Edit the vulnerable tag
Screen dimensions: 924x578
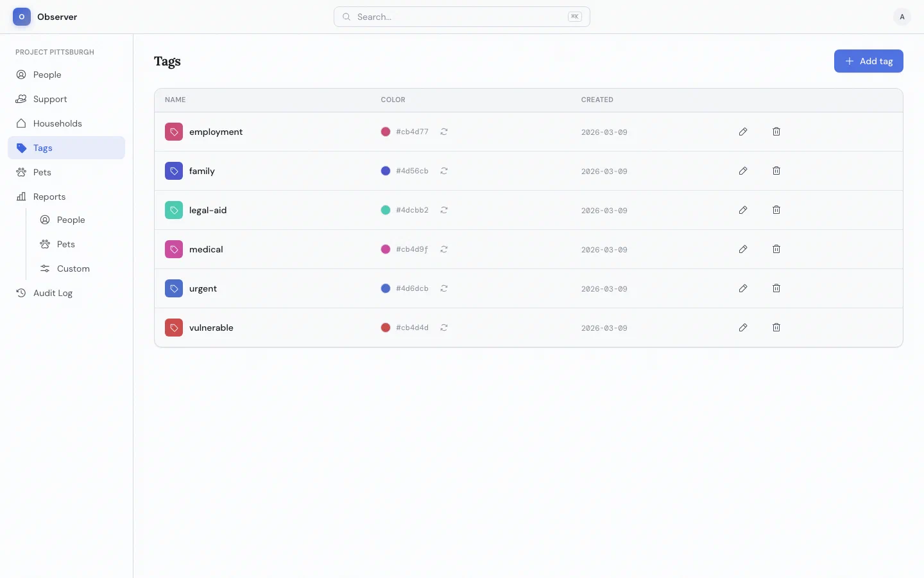pos(743,328)
